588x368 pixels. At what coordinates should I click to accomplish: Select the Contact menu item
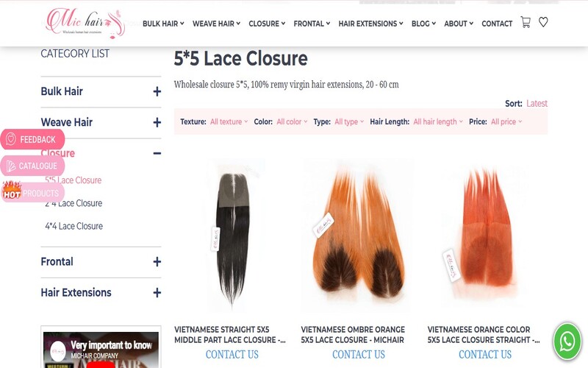point(497,24)
